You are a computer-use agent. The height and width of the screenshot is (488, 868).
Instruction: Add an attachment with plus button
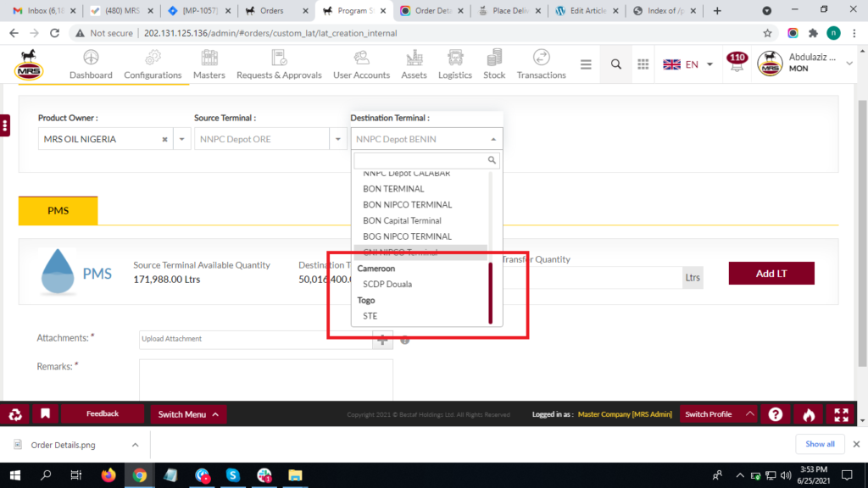click(382, 341)
